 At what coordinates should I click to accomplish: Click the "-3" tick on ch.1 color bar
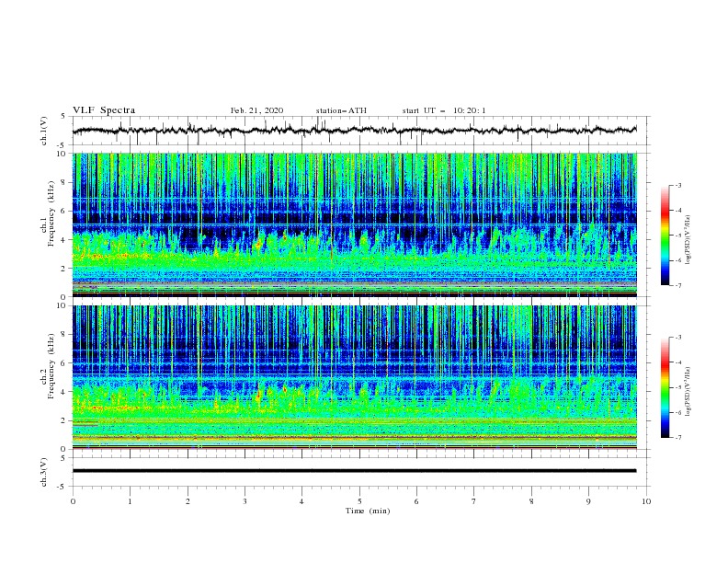coord(677,185)
